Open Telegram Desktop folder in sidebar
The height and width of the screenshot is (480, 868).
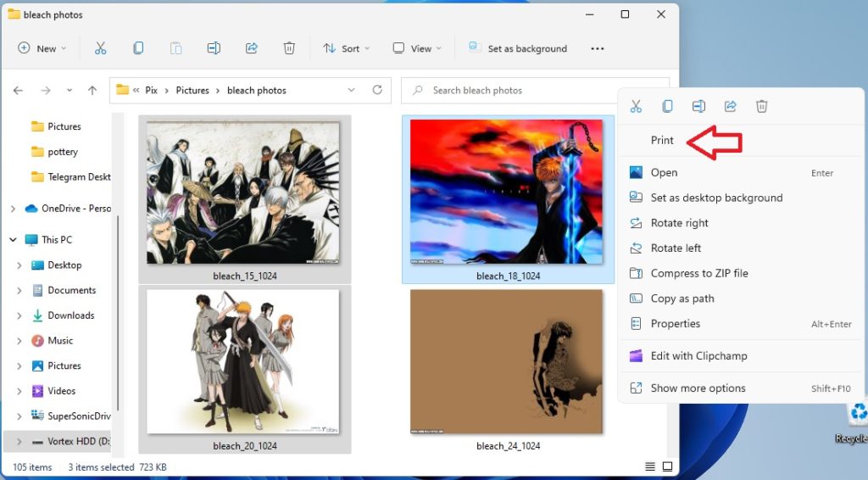[71, 177]
